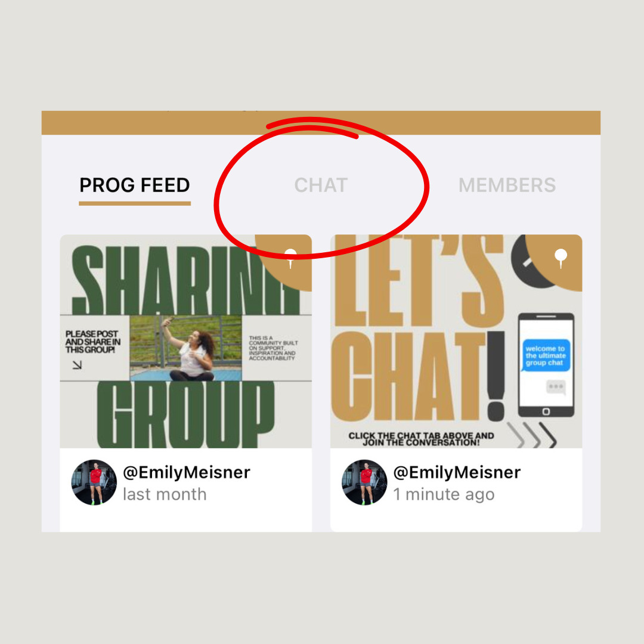Tap avatar on the 1 minute ago post
644x644 pixels.
tap(364, 482)
